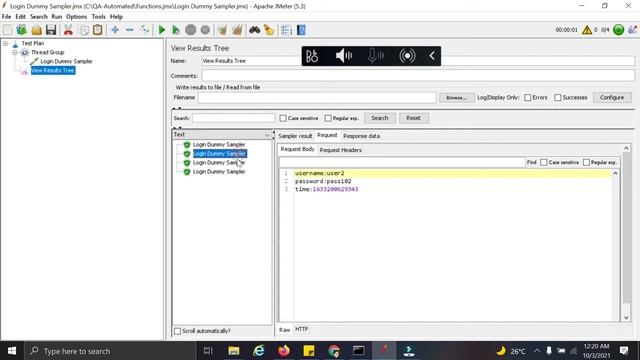Switch to Request Headers tab
Screen dimensions: 640x360
(x=340, y=150)
